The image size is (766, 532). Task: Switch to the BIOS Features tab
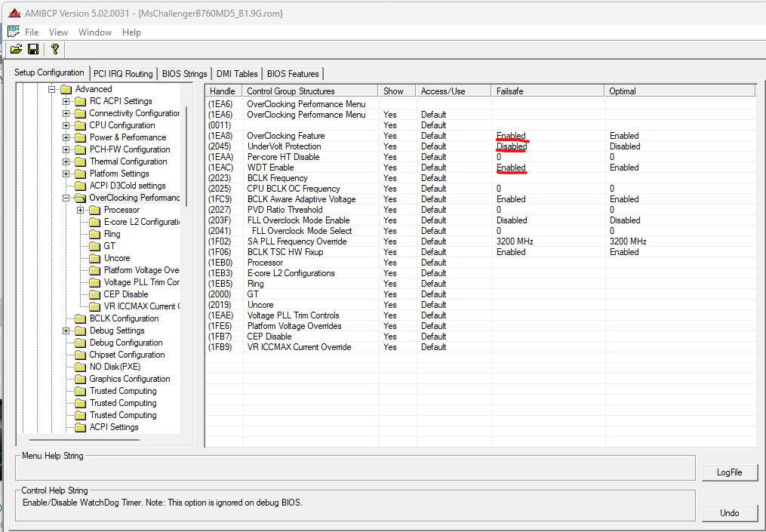293,74
